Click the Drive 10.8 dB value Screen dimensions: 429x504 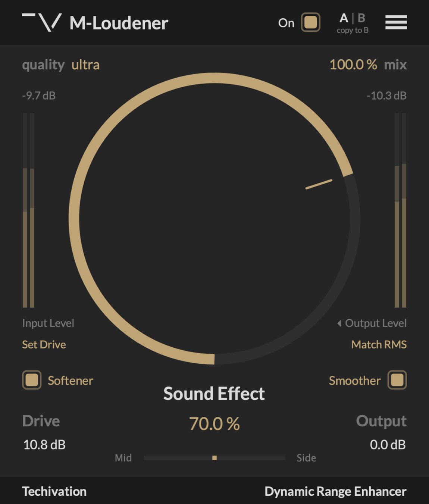click(x=44, y=445)
